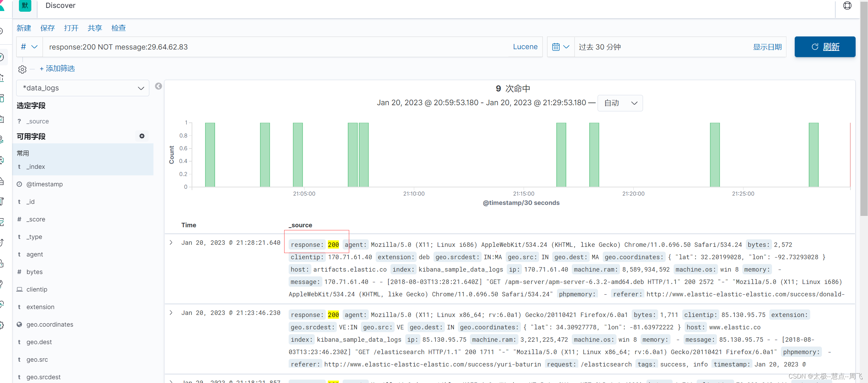Click in the query input field
The image size is (868, 383).
(x=275, y=47)
